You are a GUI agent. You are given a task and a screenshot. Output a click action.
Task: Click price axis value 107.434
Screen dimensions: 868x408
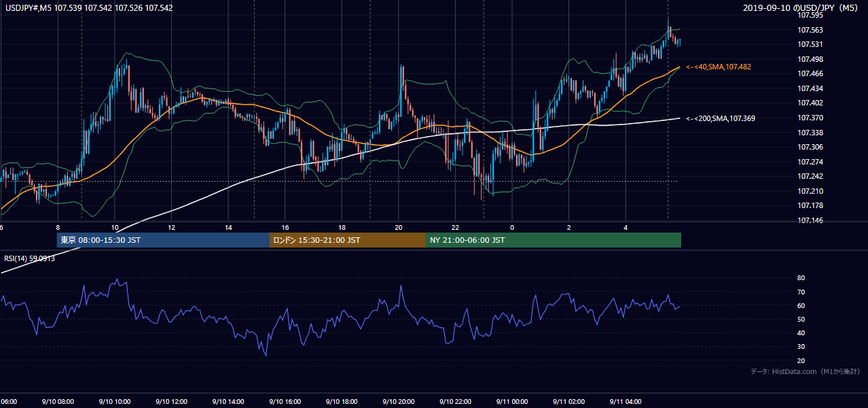click(809, 88)
